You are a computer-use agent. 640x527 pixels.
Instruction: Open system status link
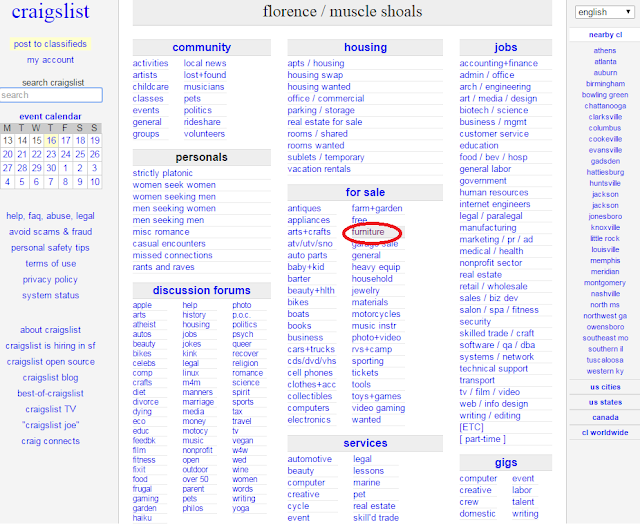[x=50, y=296]
